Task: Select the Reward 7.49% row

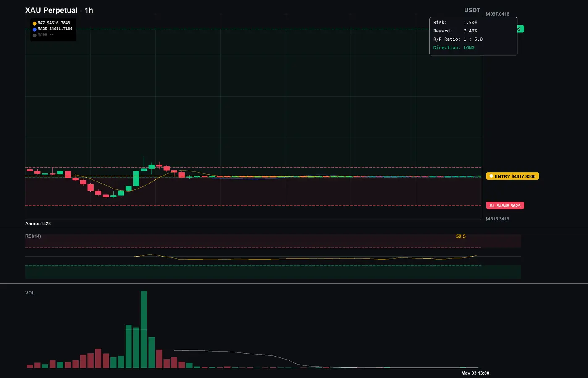Action: (x=455, y=31)
